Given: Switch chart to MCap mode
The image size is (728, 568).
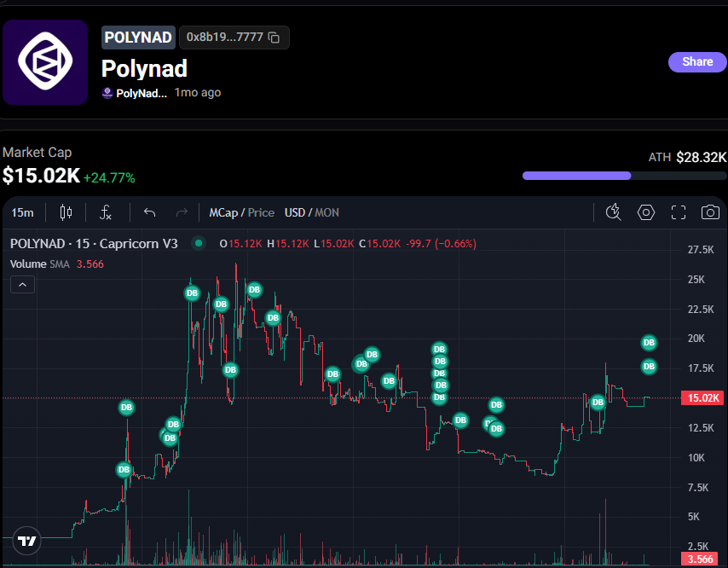Looking at the screenshot, I should [223, 212].
